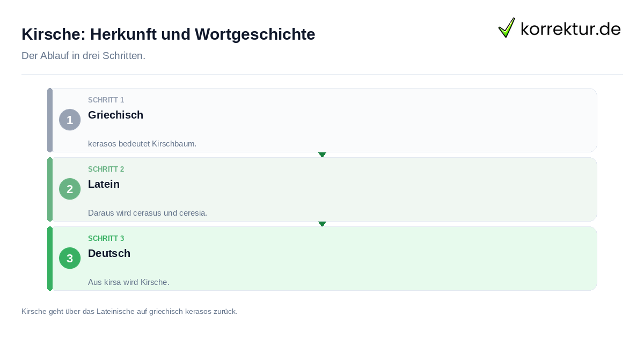This screenshot has height=338, width=644.
Task: Click the 'Latein' step title
Action: point(104,184)
